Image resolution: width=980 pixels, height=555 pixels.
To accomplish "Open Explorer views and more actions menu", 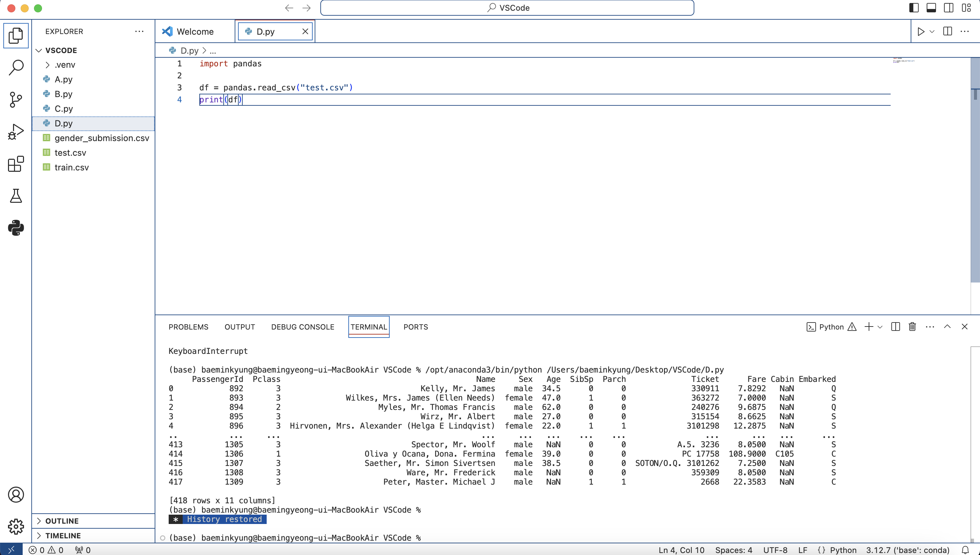I will [x=139, y=31].
